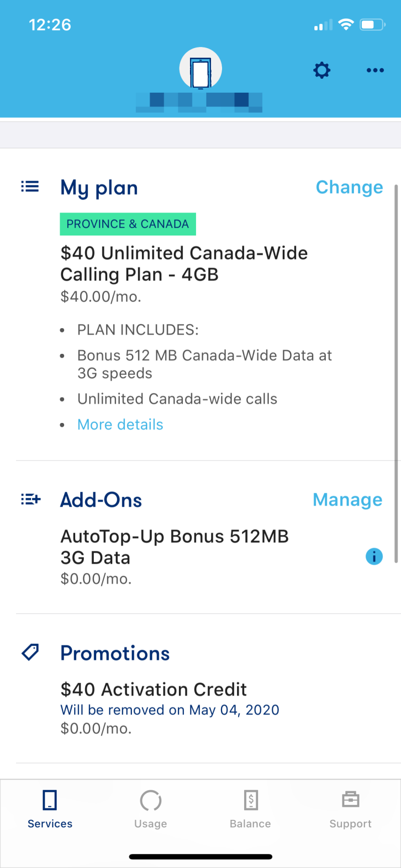Open the More details link
Screen dimensions: 401x868
pos(120,424)
